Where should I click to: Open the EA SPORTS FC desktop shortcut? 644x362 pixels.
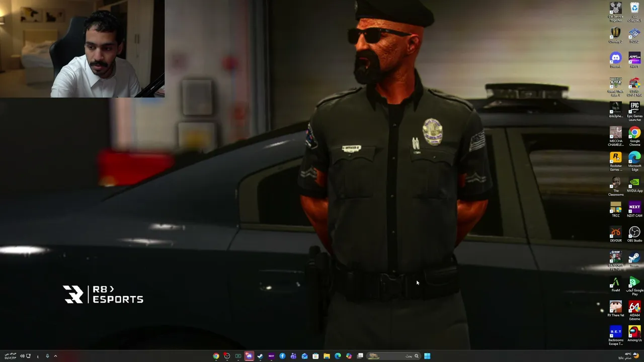pyautogui.click(x=616, y=261)
